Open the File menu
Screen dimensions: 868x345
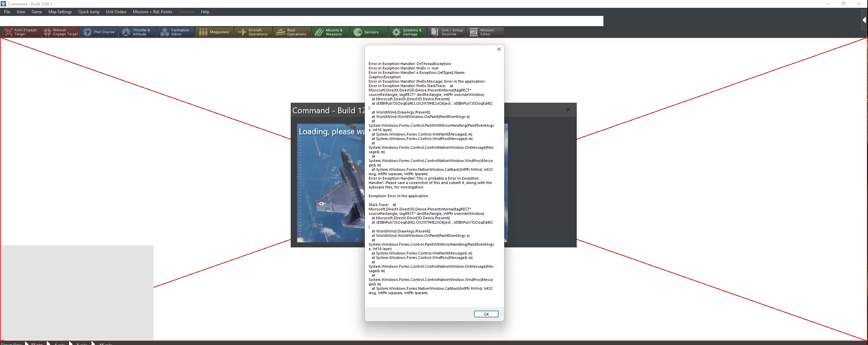(7, 12)
